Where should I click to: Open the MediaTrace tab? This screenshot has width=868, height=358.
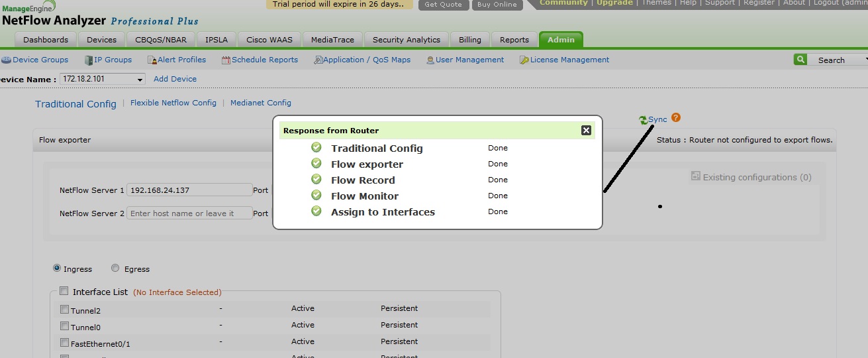pyautogui.click(x=333, y=40)
